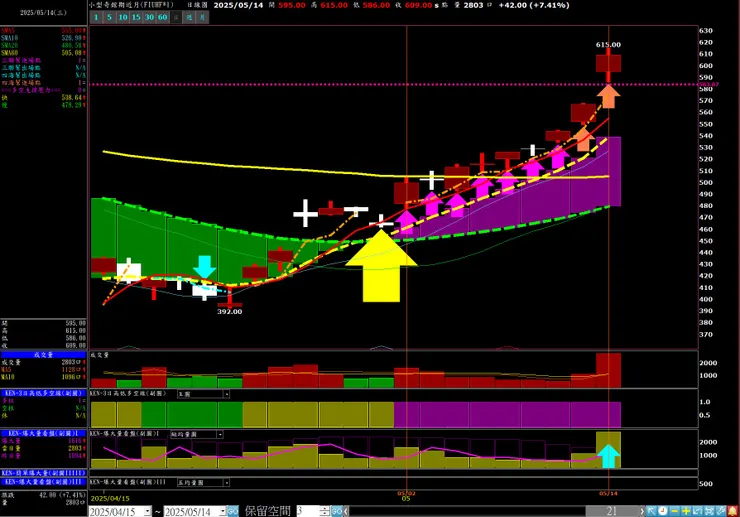Screen dimensions: 740x517
Task: Click the 保留空間 spinner stepper arrows
Action: point(324,511)
